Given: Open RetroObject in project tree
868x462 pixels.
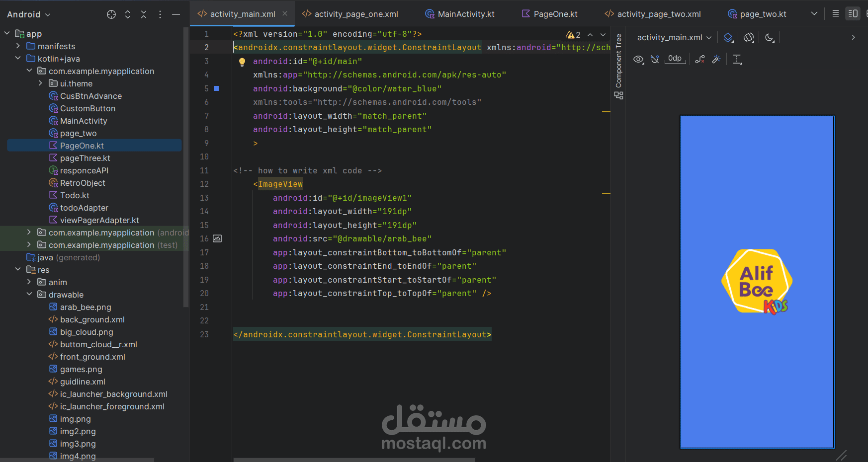Looking at the screenshot, I should [x=77, y=183].
